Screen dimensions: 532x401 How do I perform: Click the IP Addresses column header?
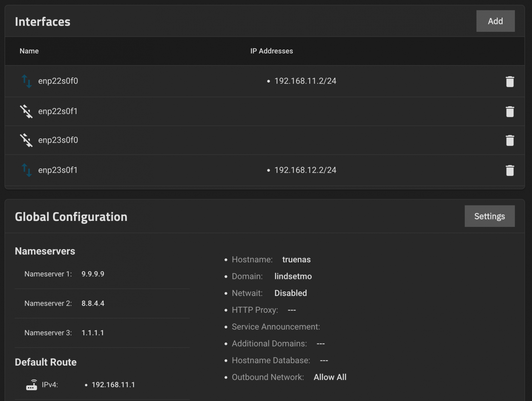[x=272, y=51]
